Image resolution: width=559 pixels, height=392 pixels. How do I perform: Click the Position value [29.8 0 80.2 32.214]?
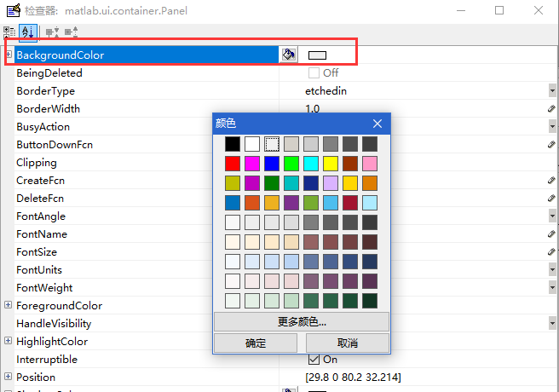pos(353,377)
